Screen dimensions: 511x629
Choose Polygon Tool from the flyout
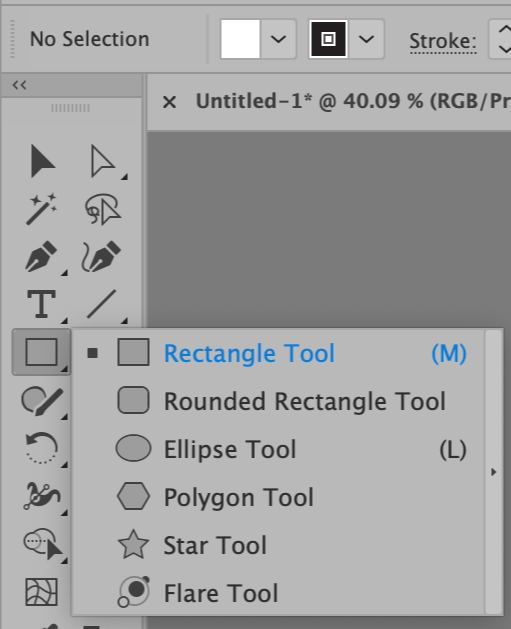coord(278,497)
